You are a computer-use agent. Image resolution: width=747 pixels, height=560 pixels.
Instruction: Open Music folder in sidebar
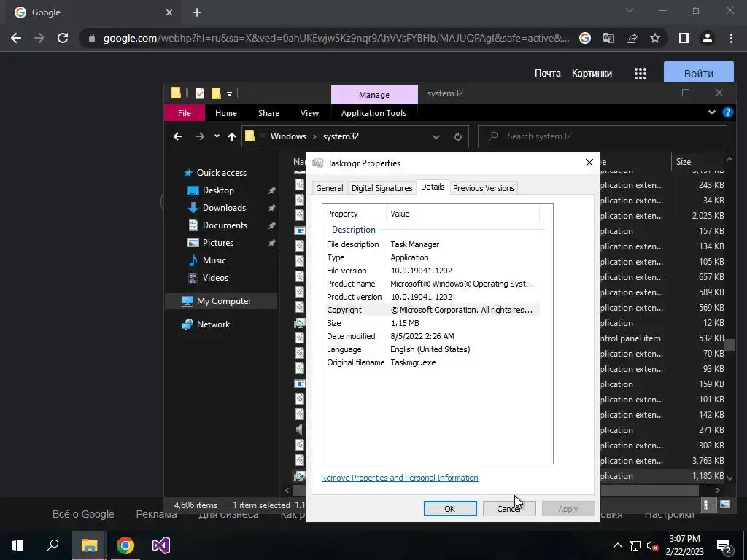point(214,260)
